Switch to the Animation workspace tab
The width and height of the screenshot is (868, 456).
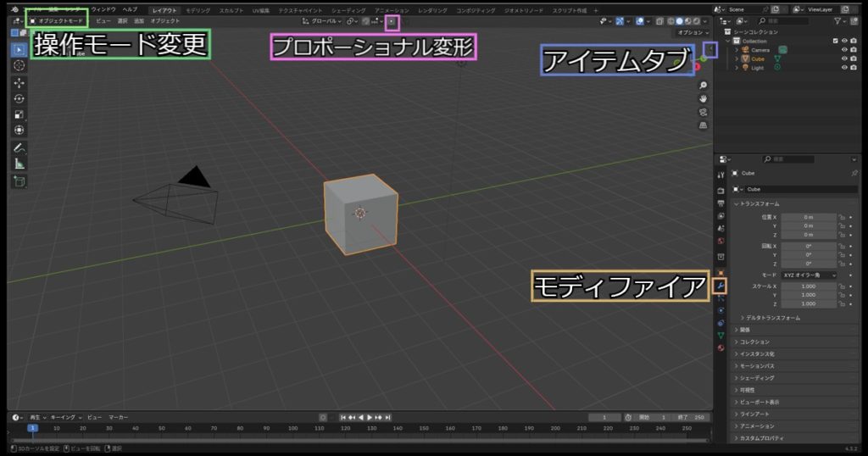pyautogui.click(x=392, y=10)
